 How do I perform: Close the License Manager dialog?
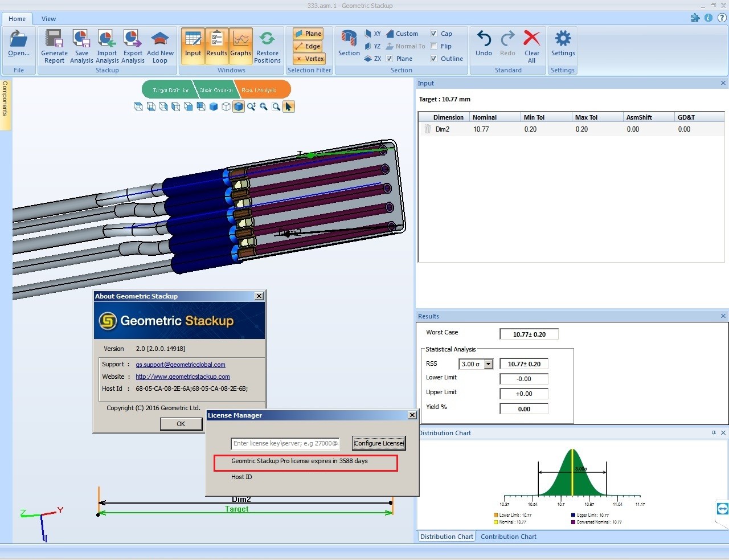412,415
